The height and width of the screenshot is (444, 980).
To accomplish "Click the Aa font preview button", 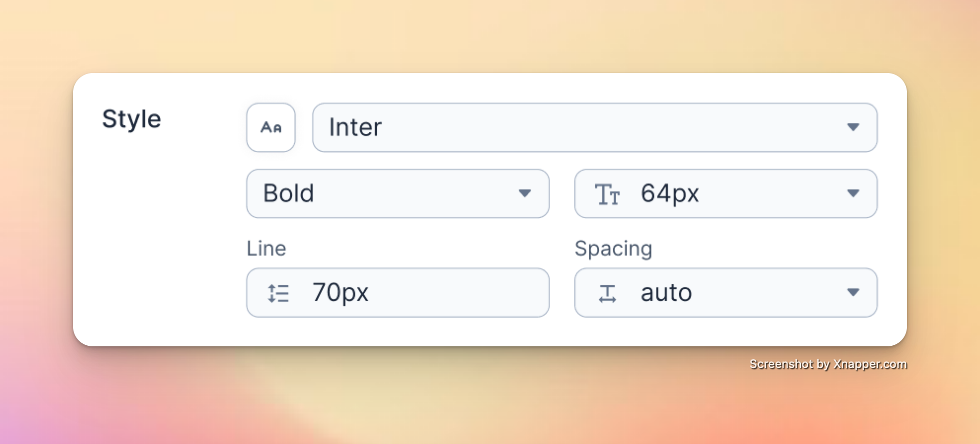I will coord(271,127).
